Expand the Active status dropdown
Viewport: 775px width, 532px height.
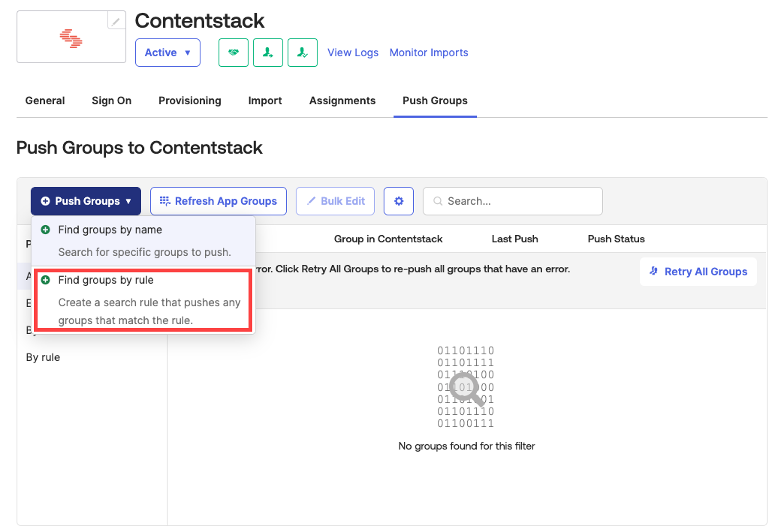click(x=168, y=52)
